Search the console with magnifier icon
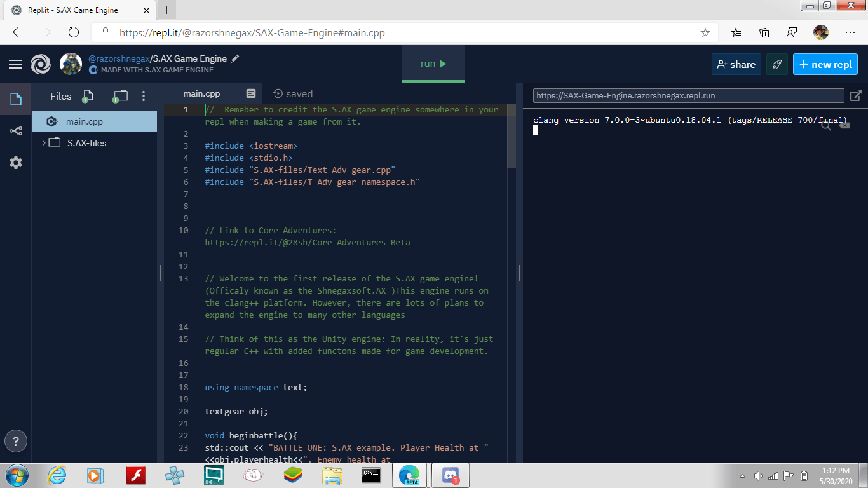 (826, 126)
